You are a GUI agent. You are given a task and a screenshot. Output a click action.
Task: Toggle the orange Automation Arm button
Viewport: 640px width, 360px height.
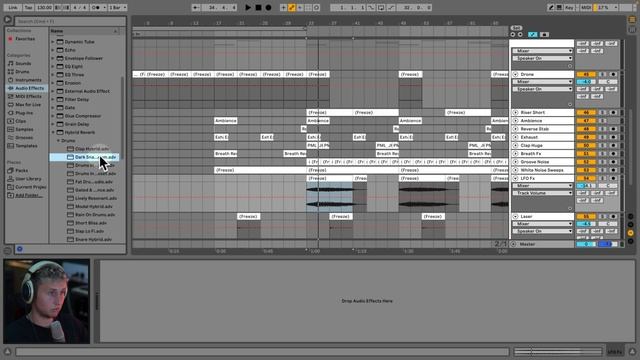click(x=292, y=7)
